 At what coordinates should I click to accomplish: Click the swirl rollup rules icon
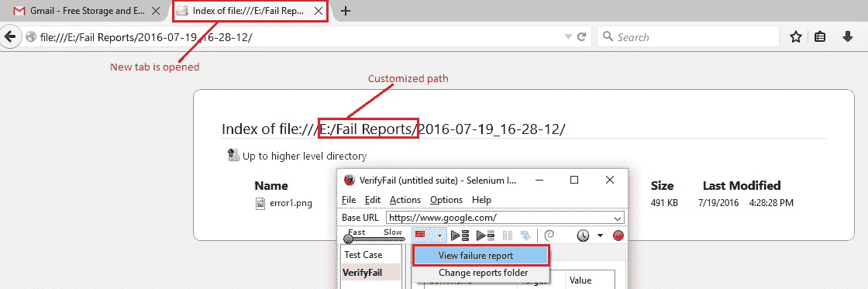(x=549, y=236)
